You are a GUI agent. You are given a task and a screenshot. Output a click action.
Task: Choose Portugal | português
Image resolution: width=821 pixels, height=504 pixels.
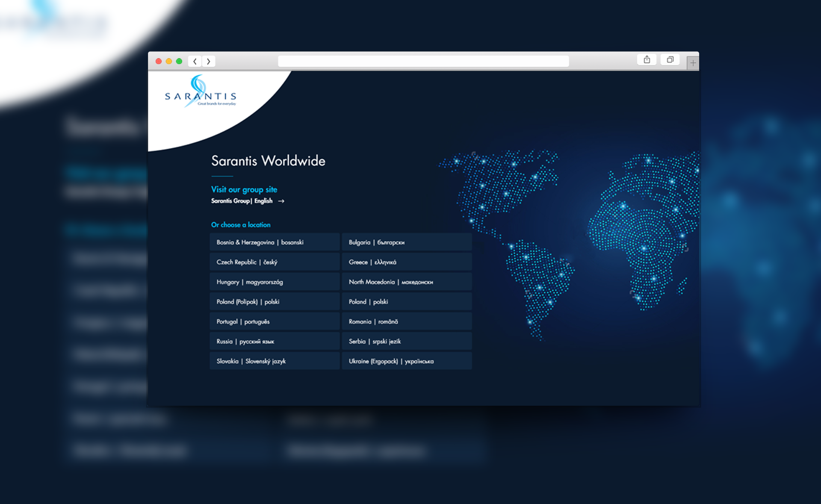[x=275, y=321]
